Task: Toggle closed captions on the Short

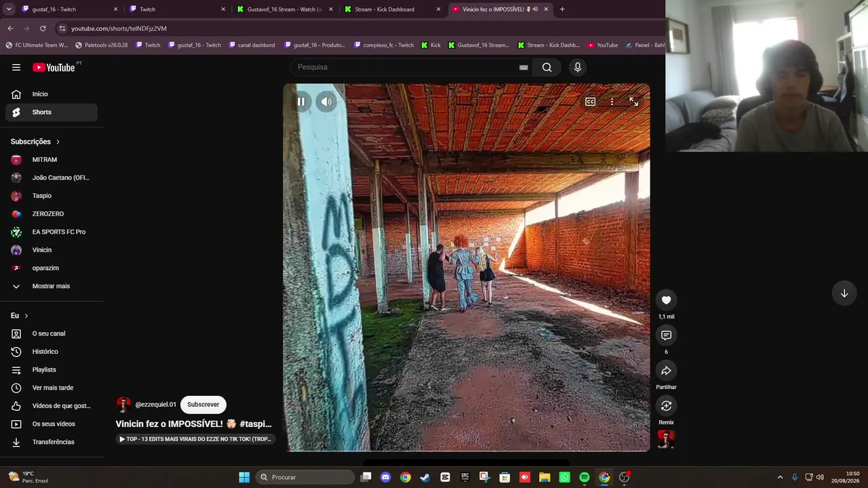Action: [591, 102]
